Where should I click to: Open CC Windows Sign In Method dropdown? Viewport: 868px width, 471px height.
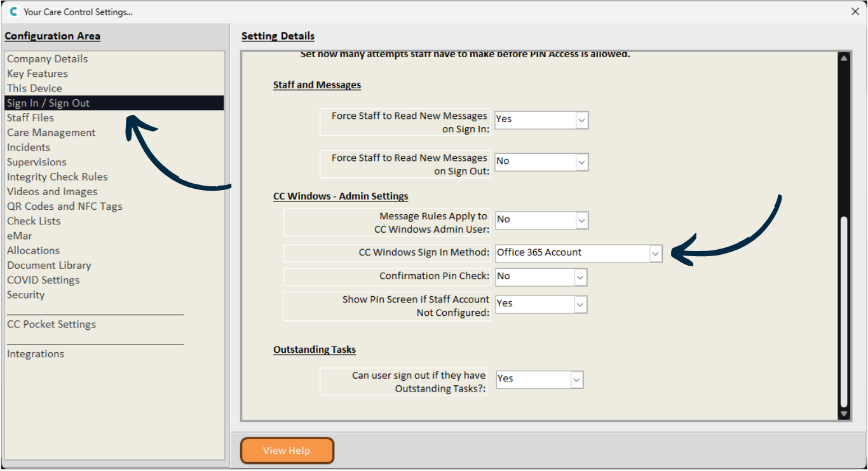point(655,253)
